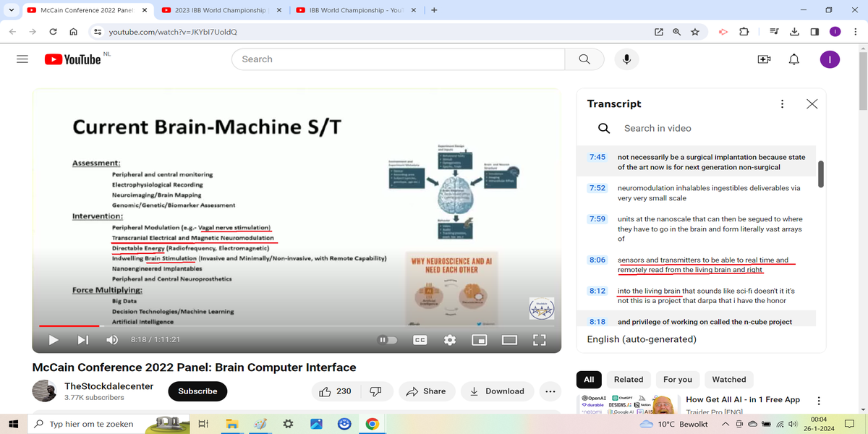The width and height of the screenshot is (868, 434).
Task: Turn on closed captions
Action: pos(420,340)
